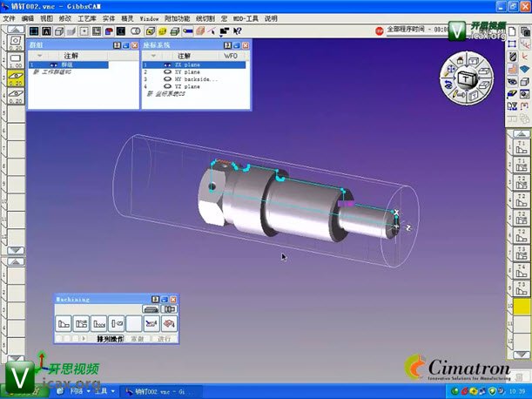Toggle the visibility icon of ZX plane row
Viewport: 532px width, 399px height.
(x=167, y=64)
